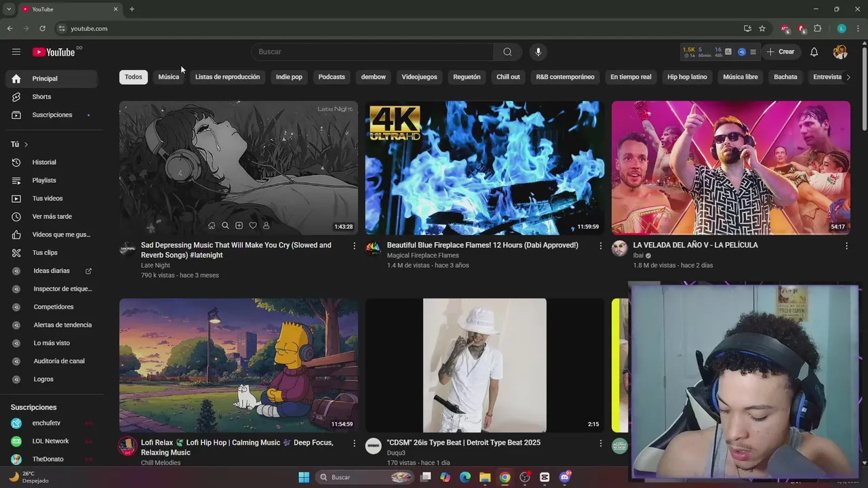This screenshot has width=868, height=488.
Task: Select the Bachata filter chip
Action: (x=785, y=77)
